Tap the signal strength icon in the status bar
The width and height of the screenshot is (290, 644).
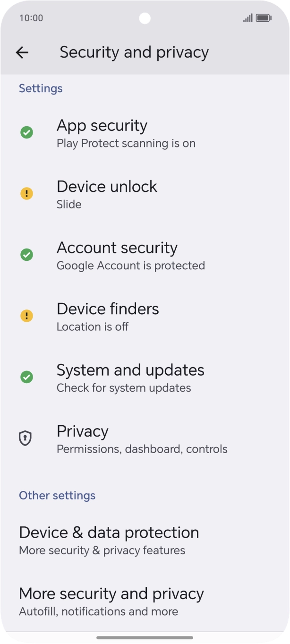tap(247, 18)
